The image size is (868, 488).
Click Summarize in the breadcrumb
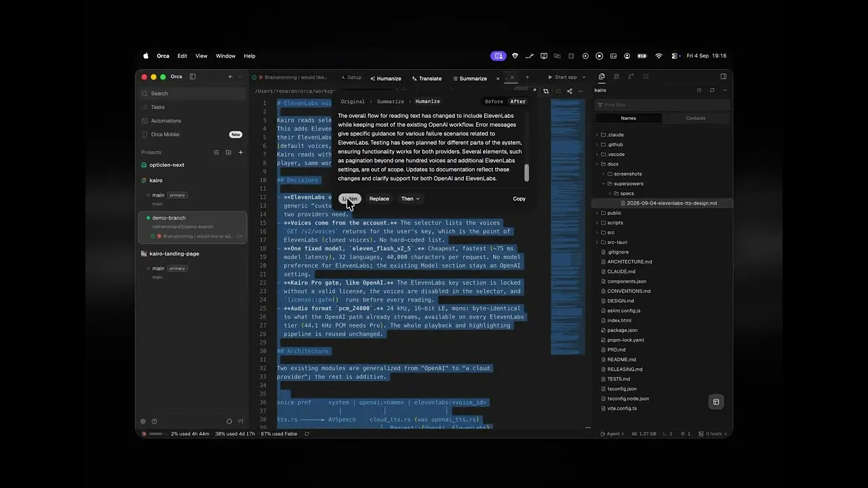[390, 102]
